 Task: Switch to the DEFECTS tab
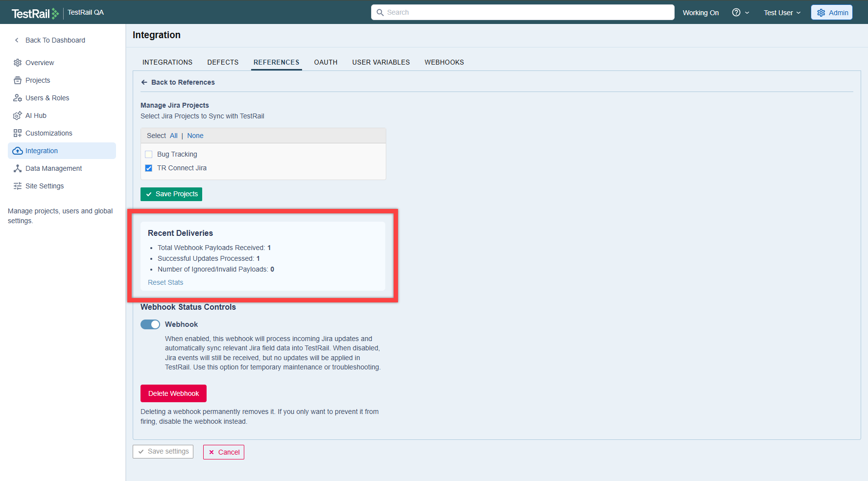point(223,62)
